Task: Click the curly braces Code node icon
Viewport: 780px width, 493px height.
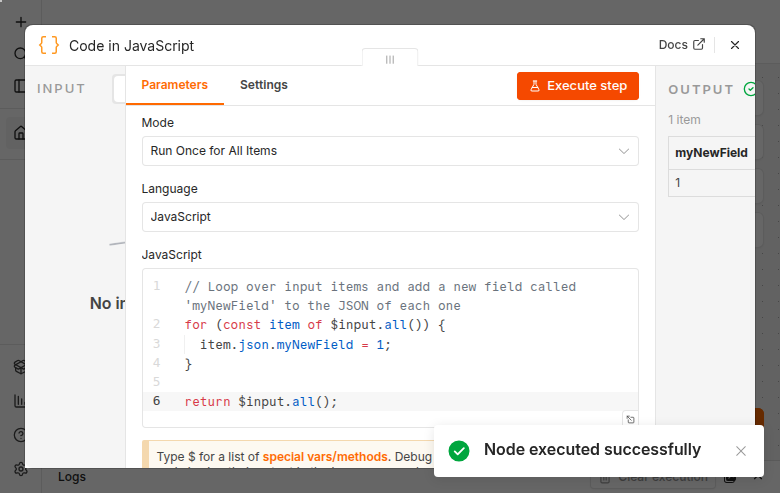Action: [49, 45]
